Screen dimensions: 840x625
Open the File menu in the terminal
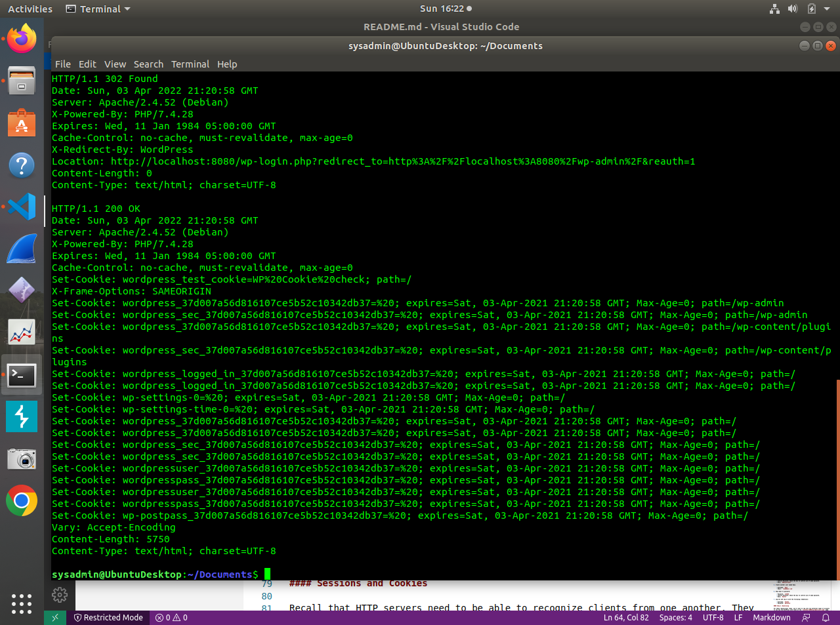click(63, 64)
